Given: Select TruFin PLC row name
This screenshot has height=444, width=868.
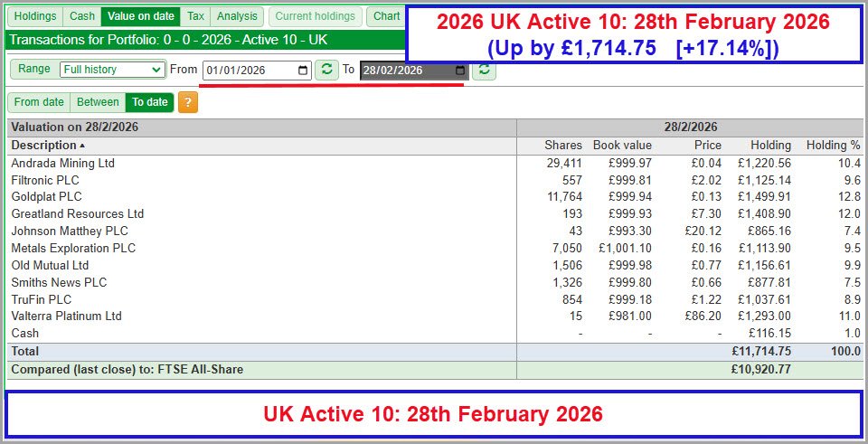Looking at the screenshot, I should tap(42, 299).
